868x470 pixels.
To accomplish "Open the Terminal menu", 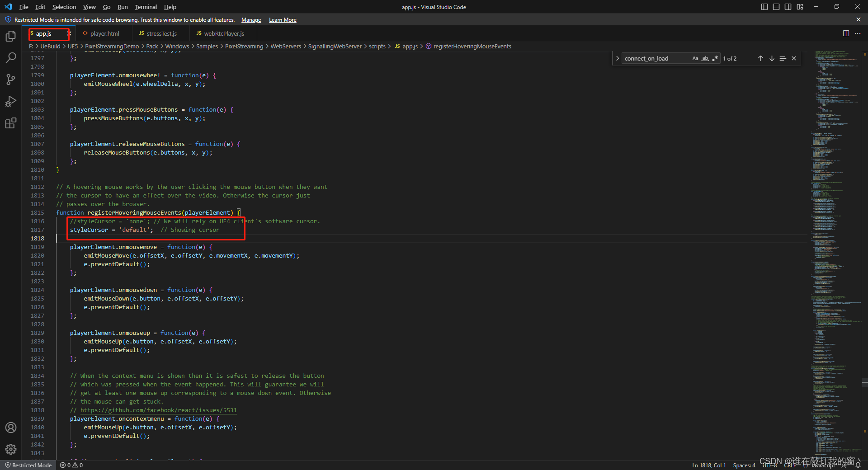I will point(146,7).
